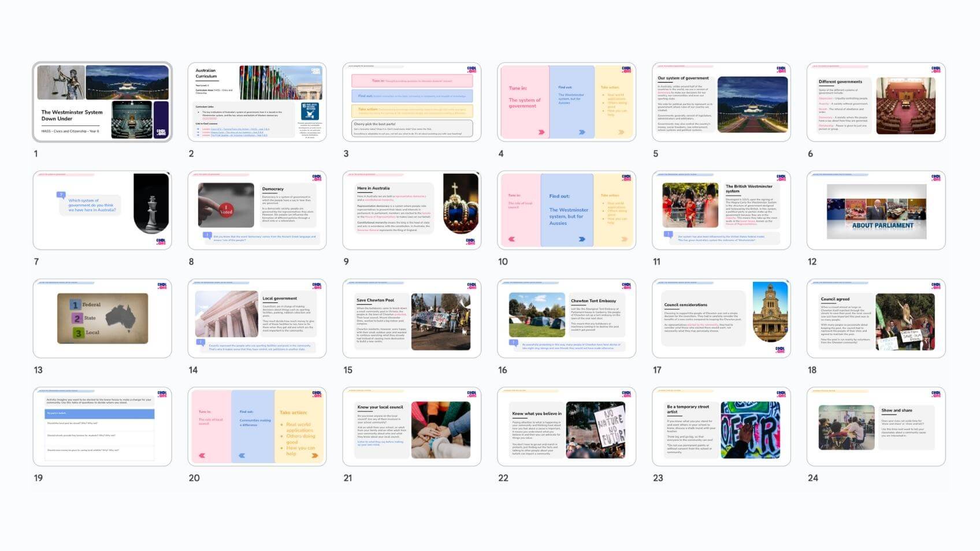The height and width of the screenshot is (551, 980).
Task: Click the Our system of government slide
Action: click(x=721, y=102)
